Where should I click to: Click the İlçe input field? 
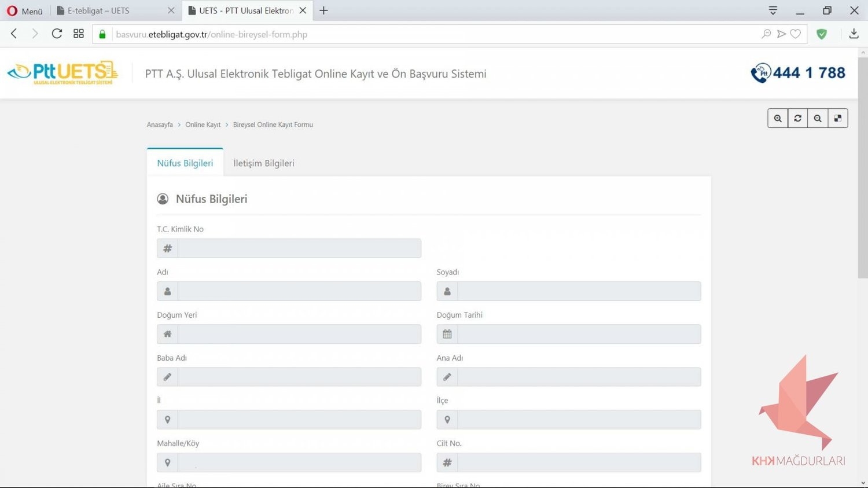579,420
